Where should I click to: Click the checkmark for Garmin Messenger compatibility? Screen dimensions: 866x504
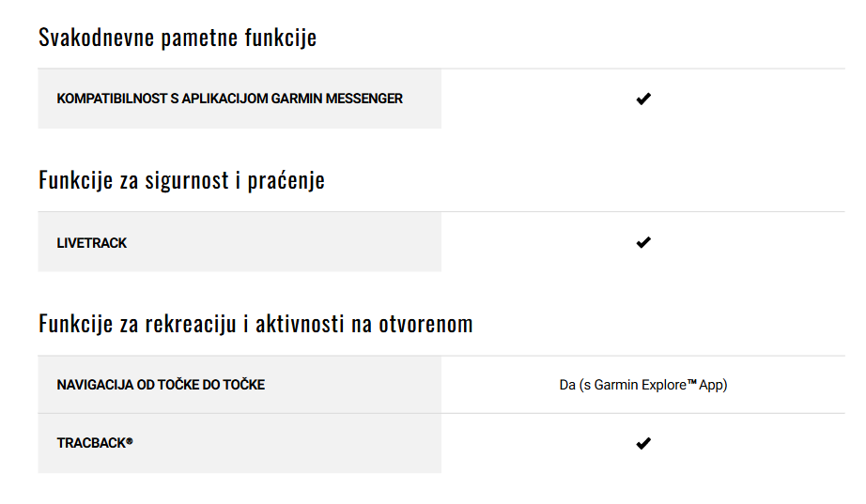click(642, 99)
